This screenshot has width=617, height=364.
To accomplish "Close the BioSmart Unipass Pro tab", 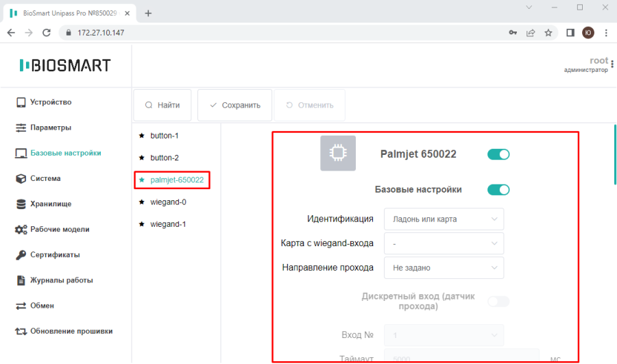I will [x=127, y=14].
